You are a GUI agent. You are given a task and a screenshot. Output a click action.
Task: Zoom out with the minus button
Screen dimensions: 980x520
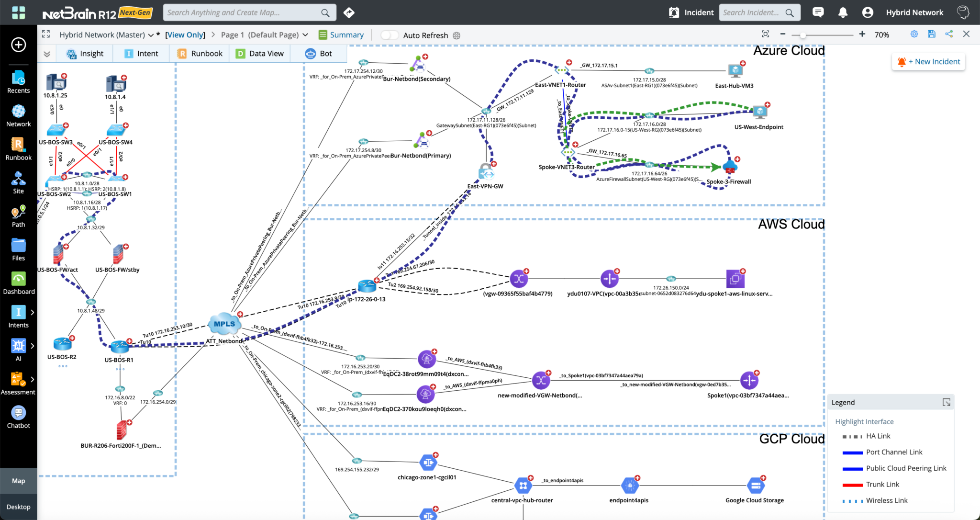(x=783, y=34)
